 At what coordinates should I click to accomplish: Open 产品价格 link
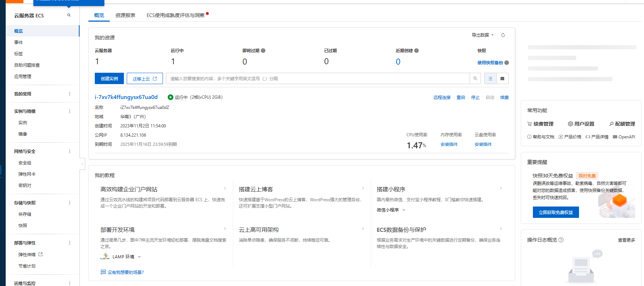point(570,137)
